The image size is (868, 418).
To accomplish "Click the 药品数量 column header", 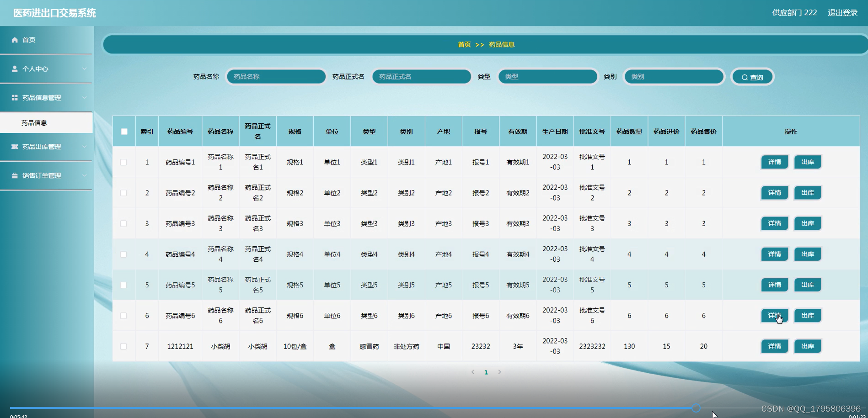I will (629, 132).
